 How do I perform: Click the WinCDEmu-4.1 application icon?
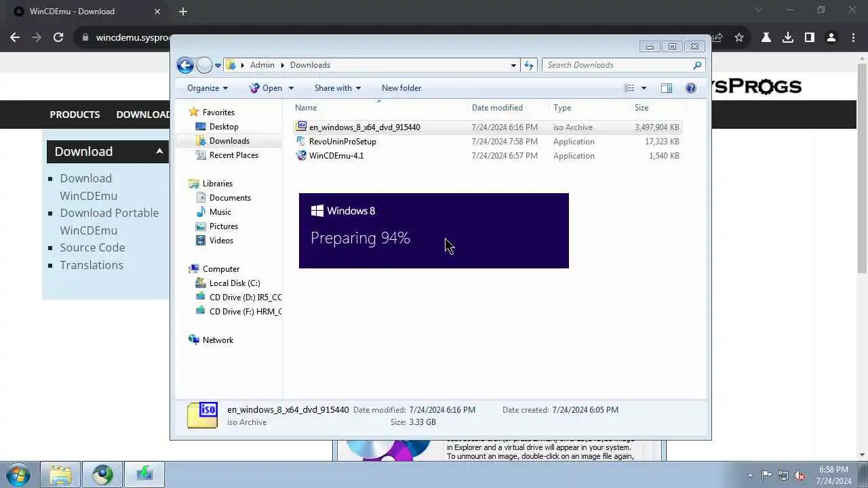click(x=301, y=155)
